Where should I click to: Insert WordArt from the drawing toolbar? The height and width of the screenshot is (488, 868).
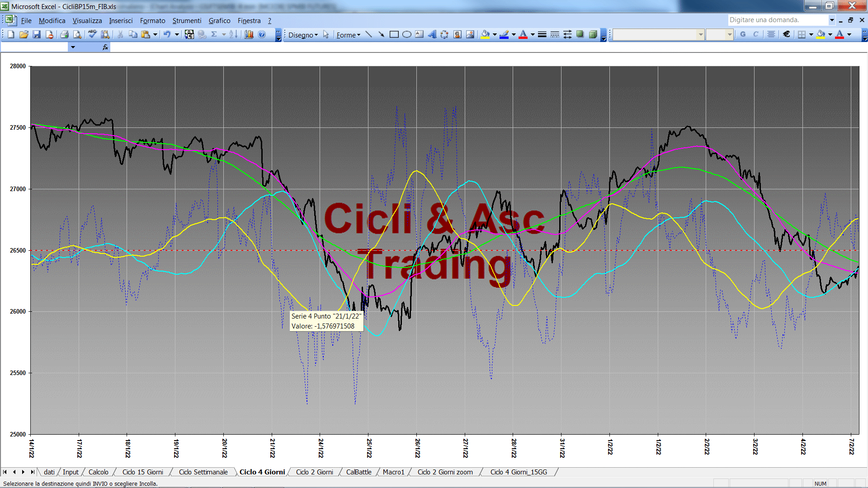pos(432,34)
